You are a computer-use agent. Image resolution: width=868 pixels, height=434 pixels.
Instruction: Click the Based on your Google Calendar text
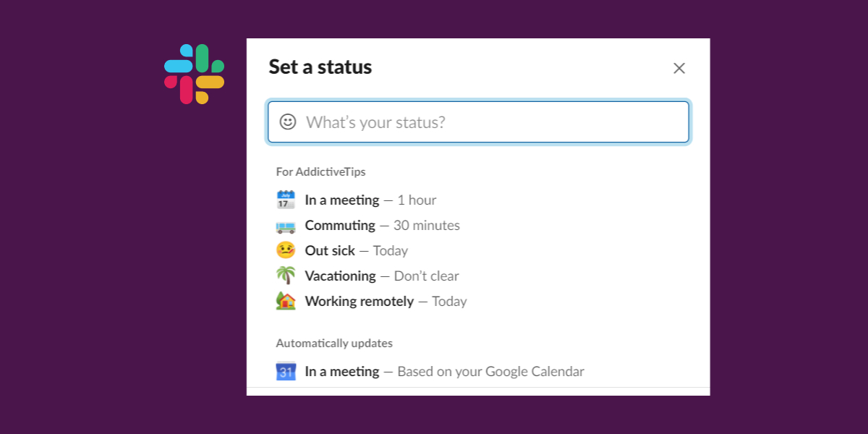pyautogui.click(x=490, y=372)
